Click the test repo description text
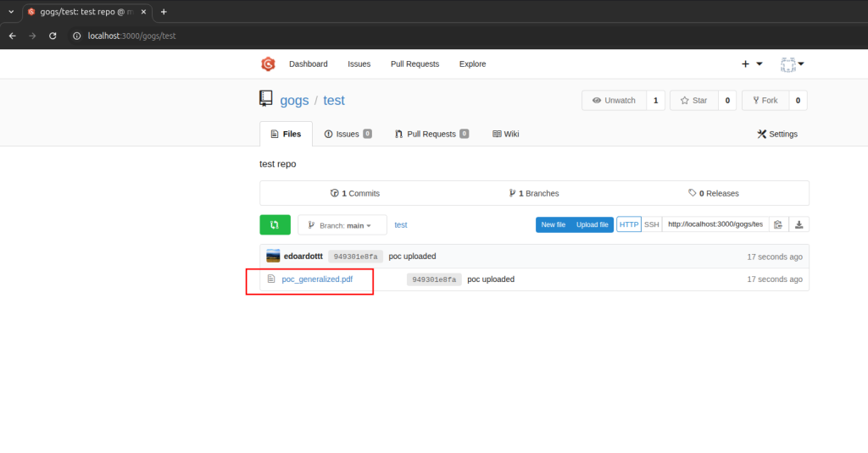 (x=278, y=164)
